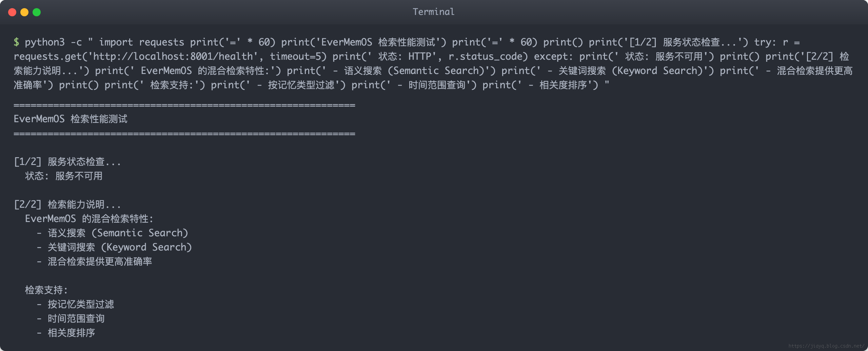Image resolution: width=868 pixels, height=351 pixels.
Task: Click the EverMemOS 检索性能测试 output heading
Action: (71, 119)
